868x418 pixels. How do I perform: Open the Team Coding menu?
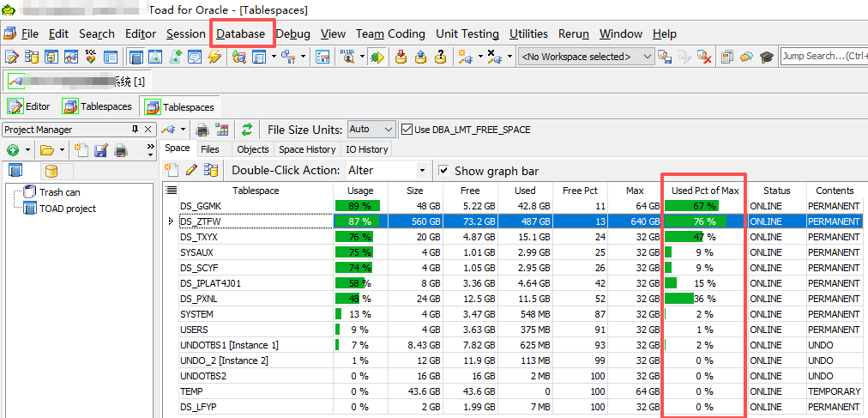coord(390,33)
